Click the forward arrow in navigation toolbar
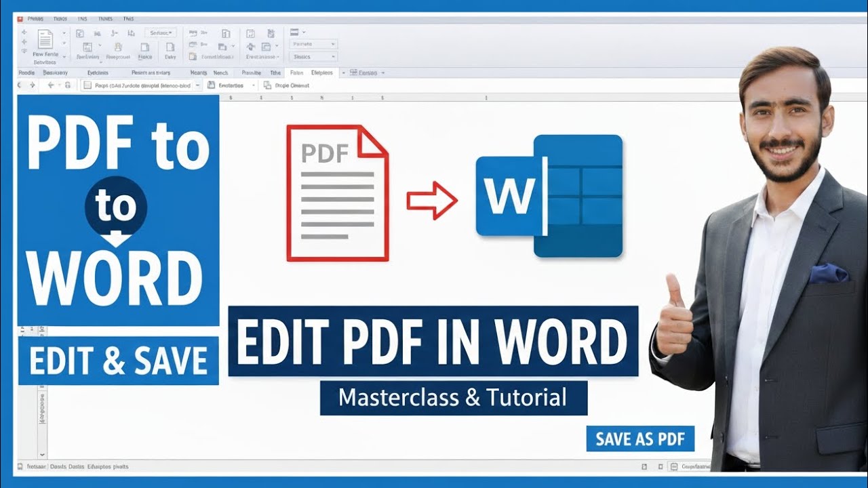The width and height of the screenshot is (868, 488). pyautogui.click(x=32, y=85)
